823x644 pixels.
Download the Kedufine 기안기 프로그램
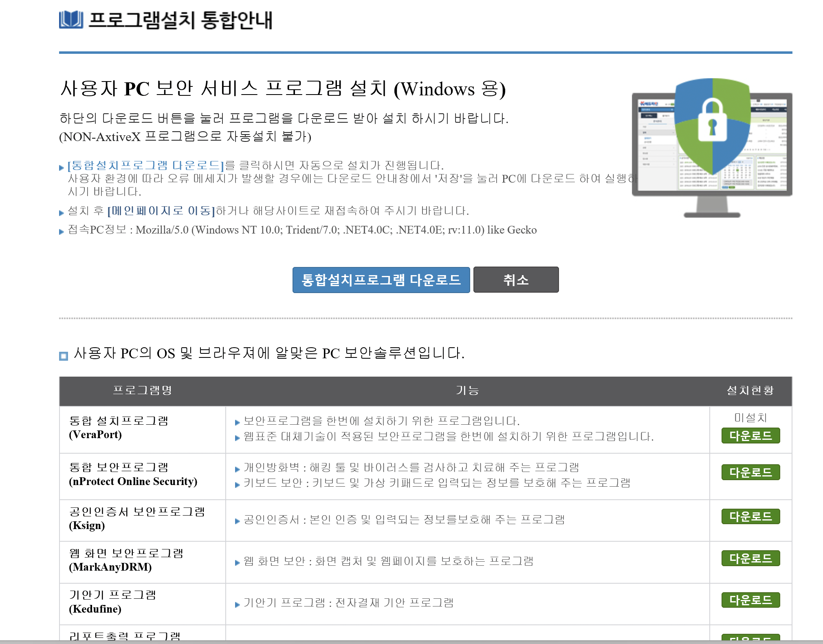coord(750,600)
